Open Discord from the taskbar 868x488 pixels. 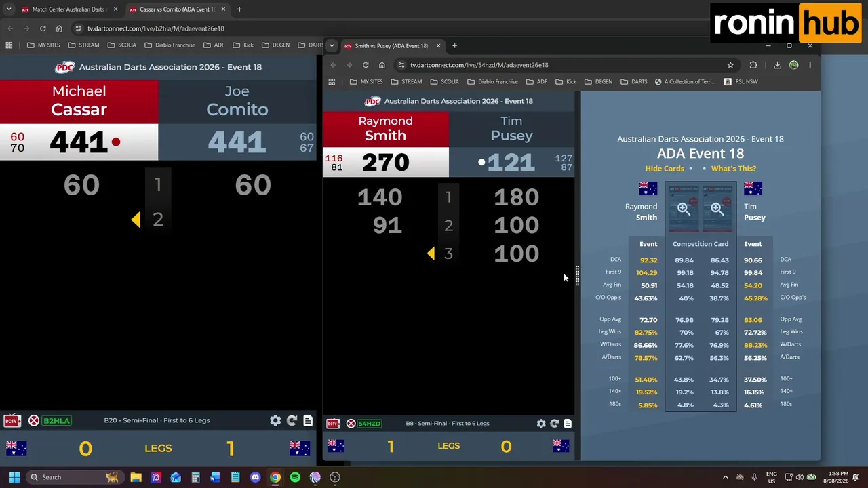tap(255, 477)
